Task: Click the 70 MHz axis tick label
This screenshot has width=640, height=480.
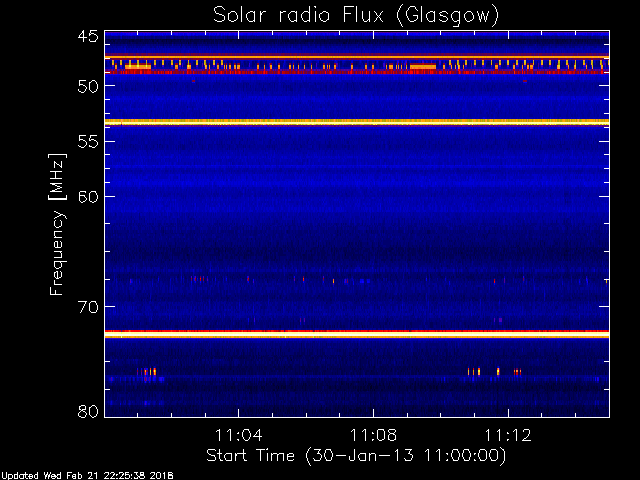Action: (x=88, y=307)
